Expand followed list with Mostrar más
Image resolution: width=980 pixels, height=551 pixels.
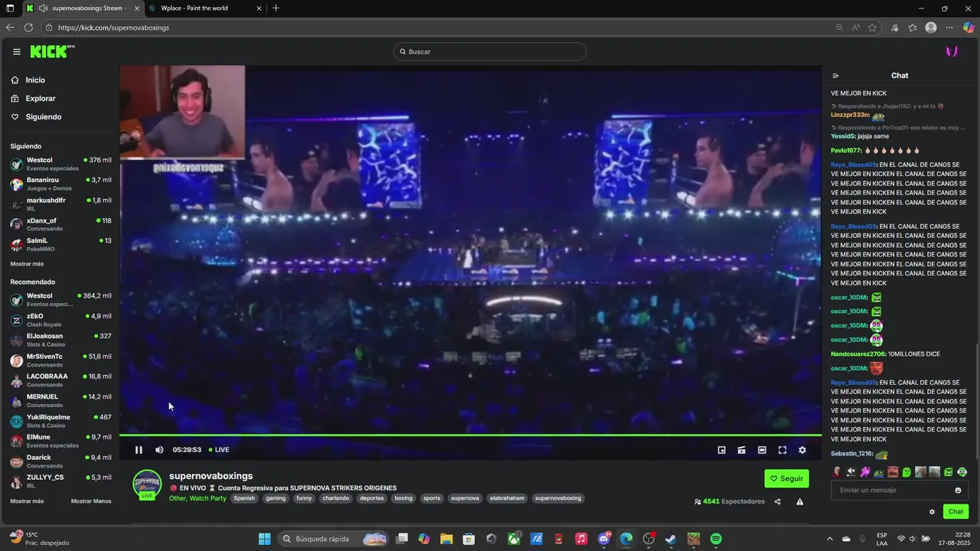tap(27, 264)
